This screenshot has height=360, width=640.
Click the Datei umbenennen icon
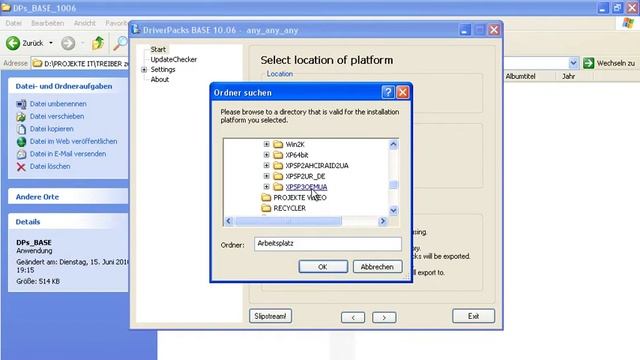point(21,104)
